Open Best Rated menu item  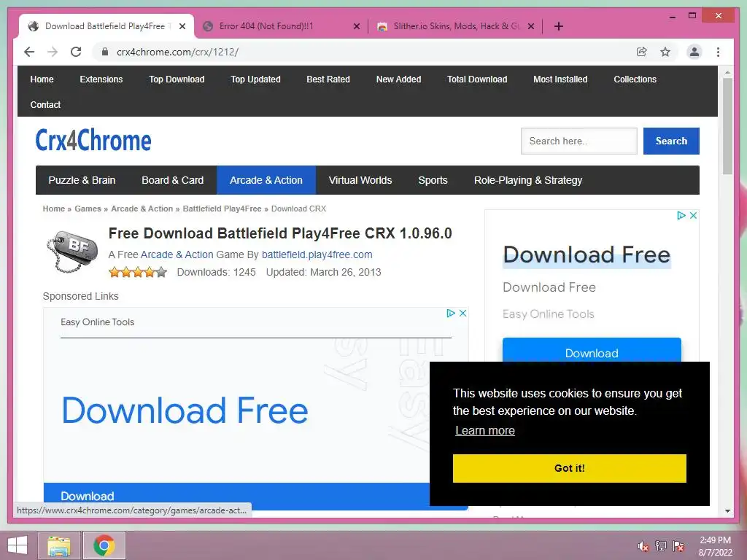click(x=328, y=79)
